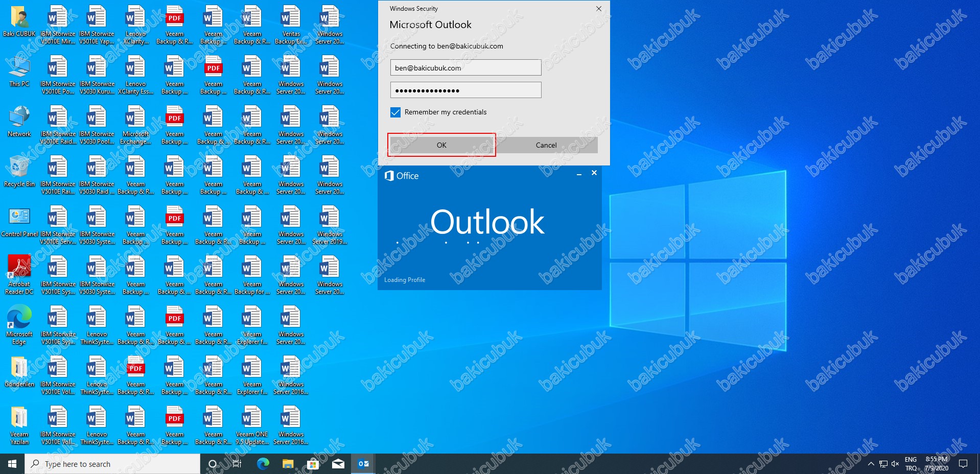Minimize the Outlook splash screen
Viewport: 980px width, 474px height.
point(579,174)
